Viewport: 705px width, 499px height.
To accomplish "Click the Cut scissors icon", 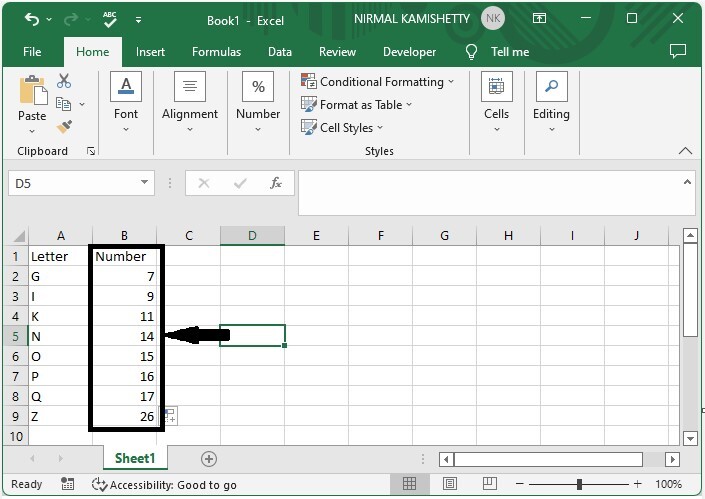I will coord(64,81).
